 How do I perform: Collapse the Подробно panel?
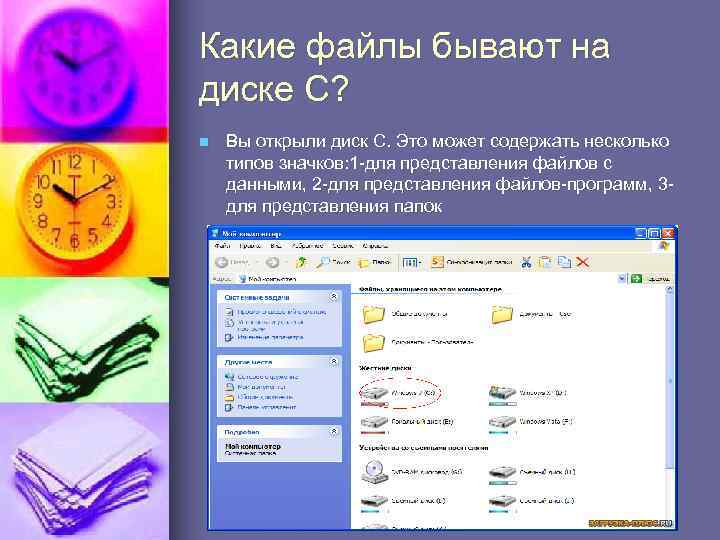[334, 432]
